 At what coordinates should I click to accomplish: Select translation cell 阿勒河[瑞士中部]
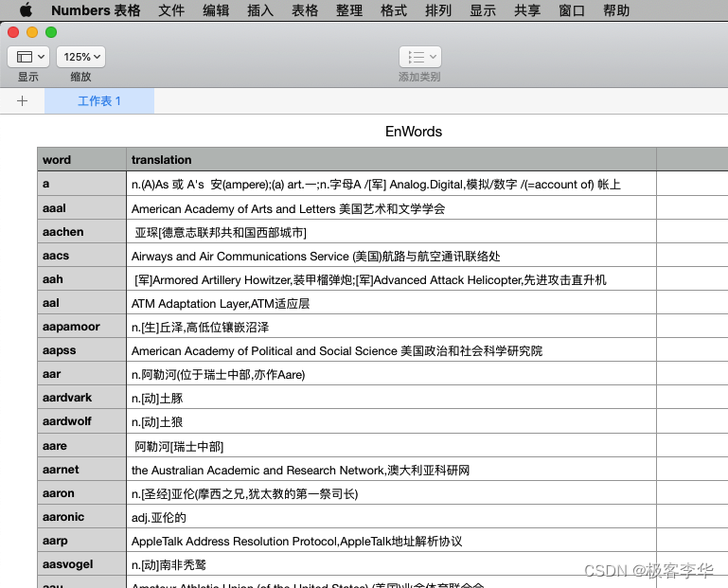tap(391, 445)
